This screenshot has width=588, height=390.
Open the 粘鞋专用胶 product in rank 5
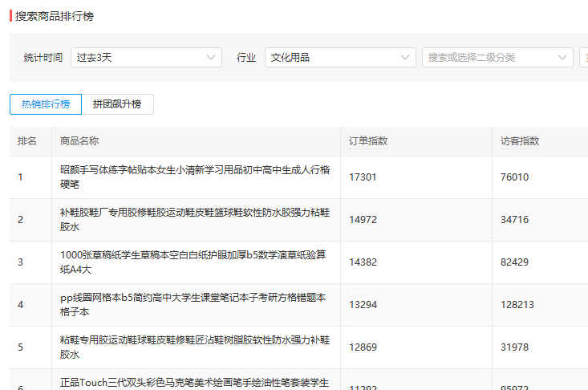(x=195, y=347)
